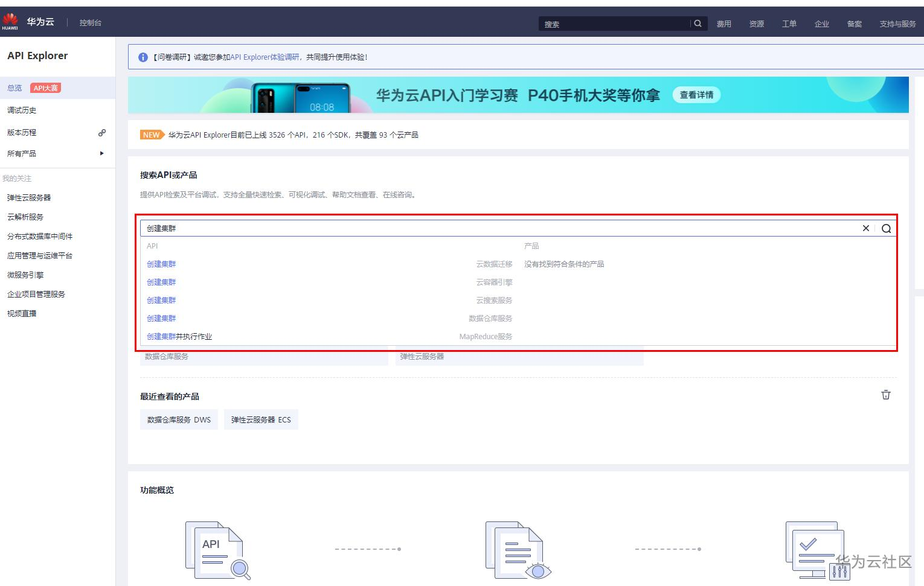Open the 控制台 menu in the top bar
The height and width of the screenshot is (586, 924).
click(89, 22)
